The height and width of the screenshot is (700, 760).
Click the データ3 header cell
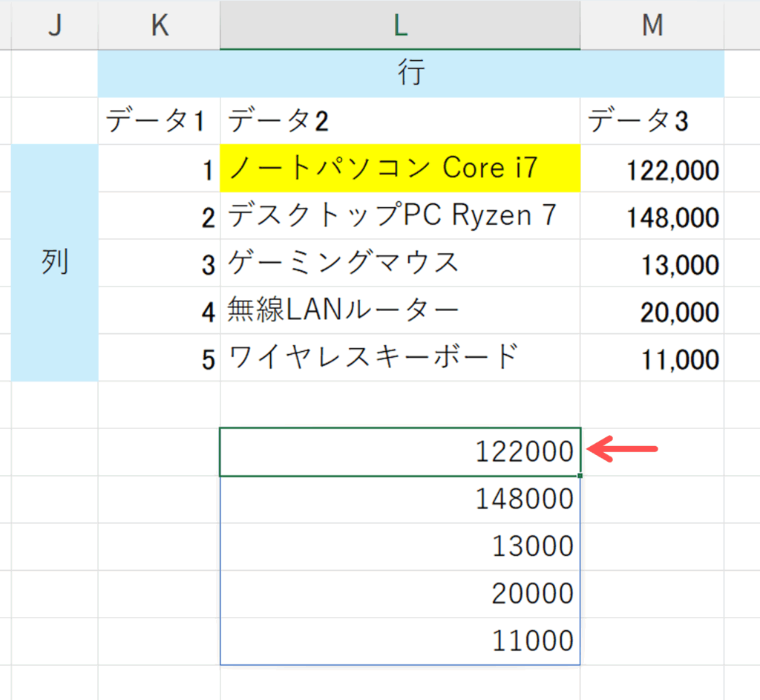tap(652, 121)
